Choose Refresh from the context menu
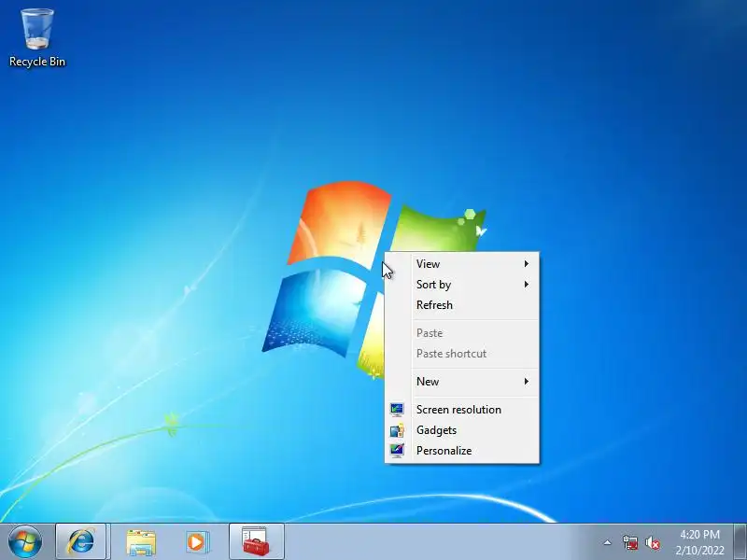 point(462,305)
